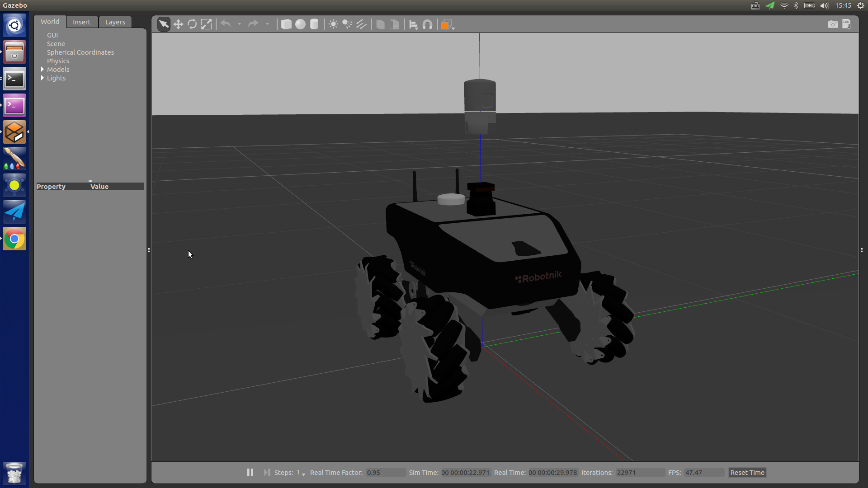
Task: Click the Reset Time button
Action: point(747,473)
